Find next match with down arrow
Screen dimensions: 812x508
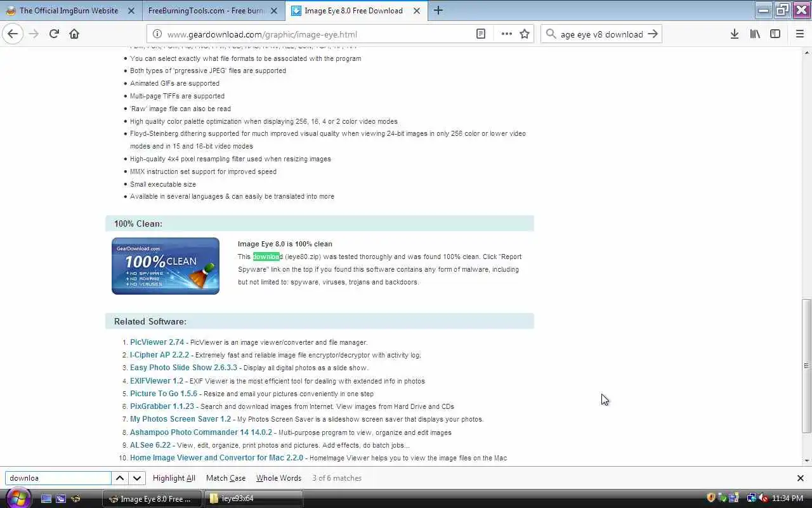136,478
